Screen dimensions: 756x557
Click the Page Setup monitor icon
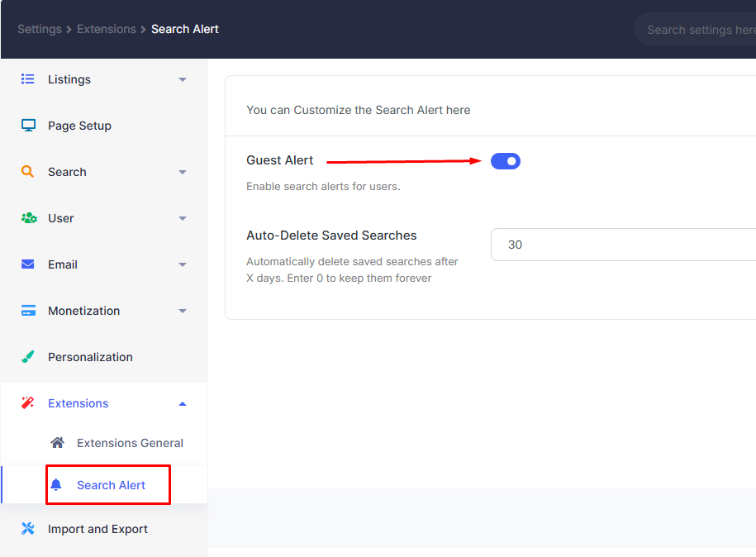28,126
